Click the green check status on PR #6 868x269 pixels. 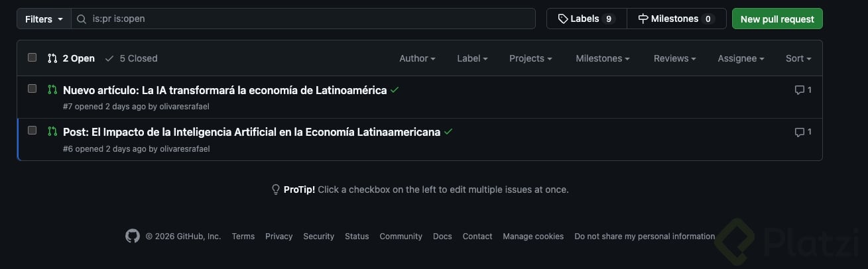tap(448, 132)
